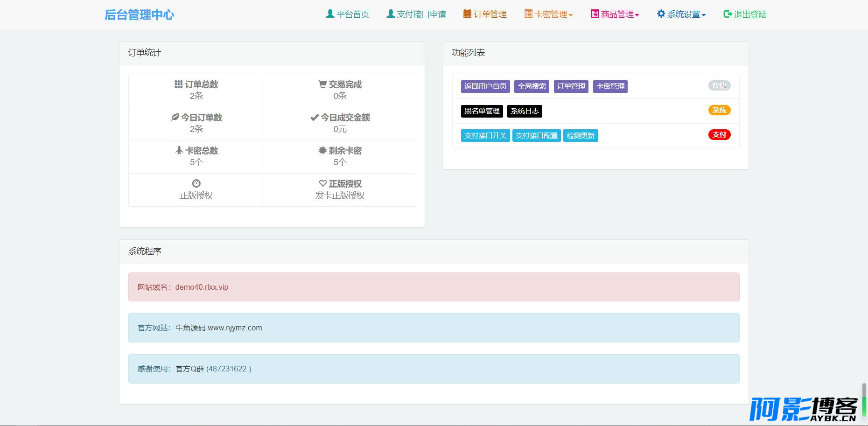Click the user icon beside 支付接口申请
This screenshot has width=868, height=426.
point(391,14)
